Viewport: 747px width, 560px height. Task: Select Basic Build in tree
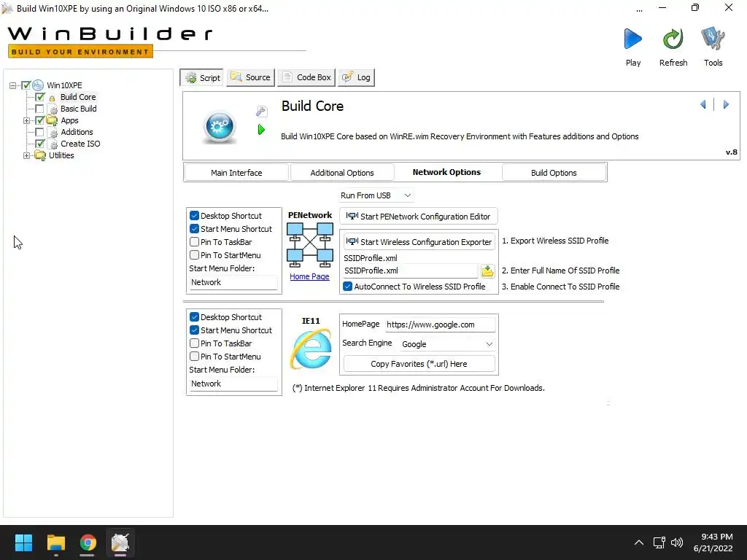pyautogui.click(x=79, y=109)
